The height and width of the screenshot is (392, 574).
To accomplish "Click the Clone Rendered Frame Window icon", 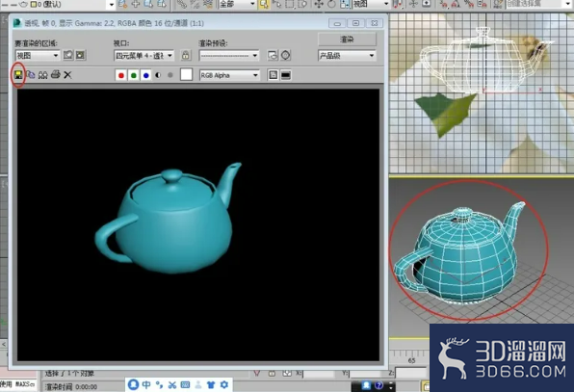I will point(42,75).
